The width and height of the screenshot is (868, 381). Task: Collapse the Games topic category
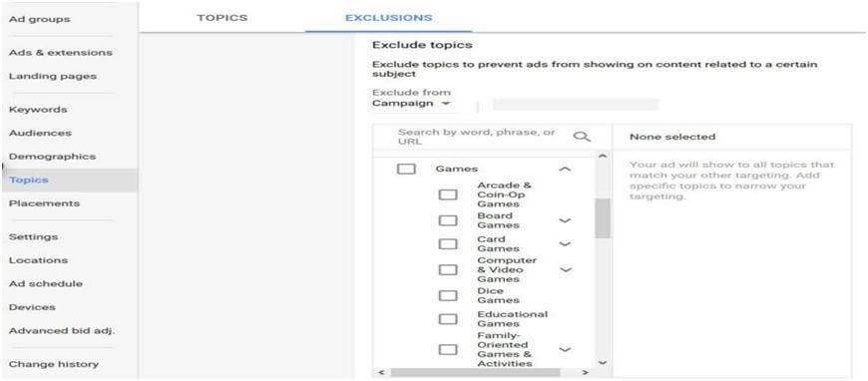click(565, 170)
